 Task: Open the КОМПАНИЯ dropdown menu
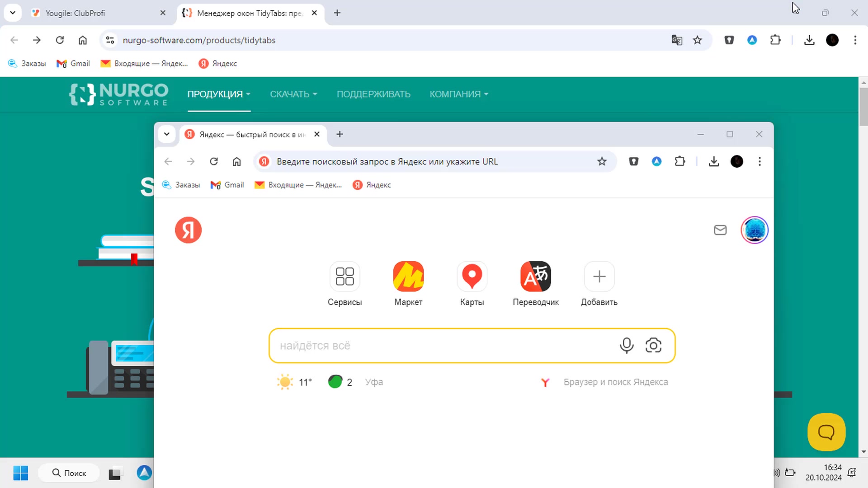[458, 94]
